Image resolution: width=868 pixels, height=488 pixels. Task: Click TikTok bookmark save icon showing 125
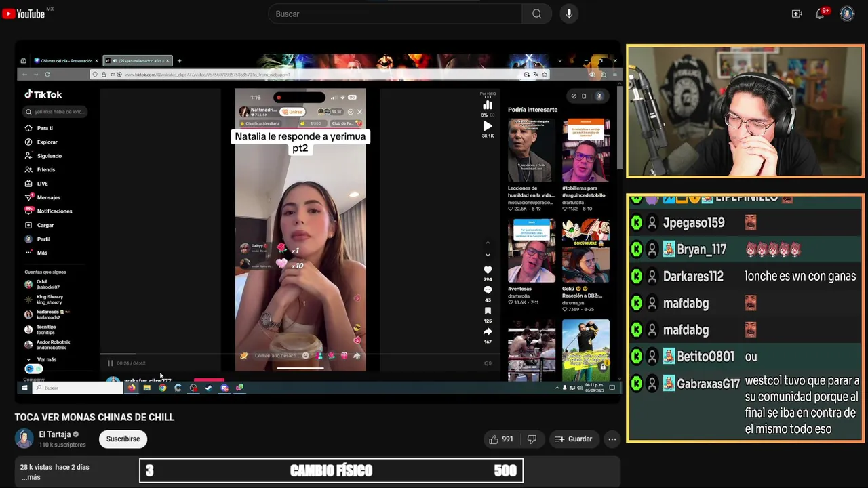[488, 311]
